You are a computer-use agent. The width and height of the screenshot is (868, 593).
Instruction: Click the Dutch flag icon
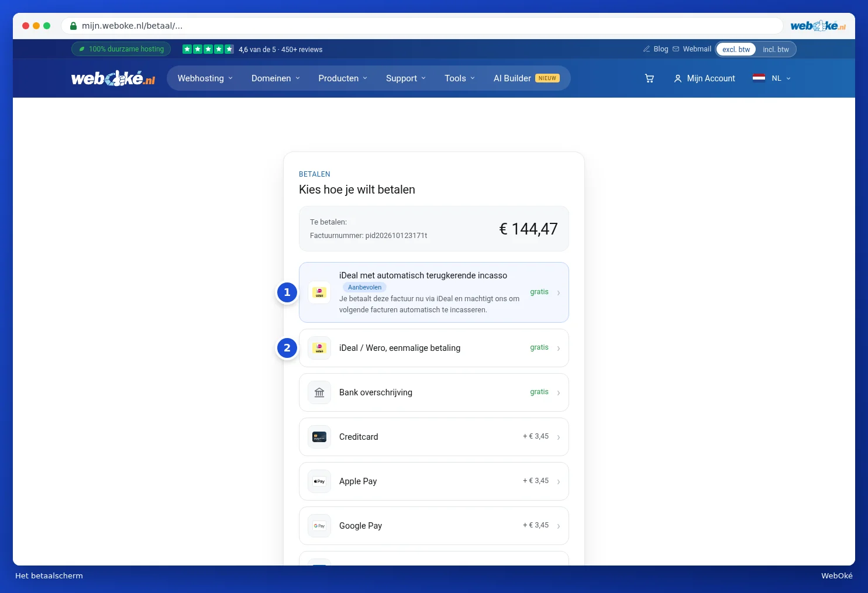759,78
